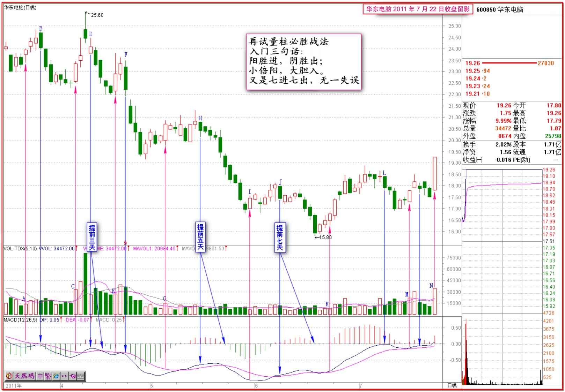The height and width of the screenshot is (392, 565).
Task: Click the 15.80 low price label
Action: [x=325, y=237]
